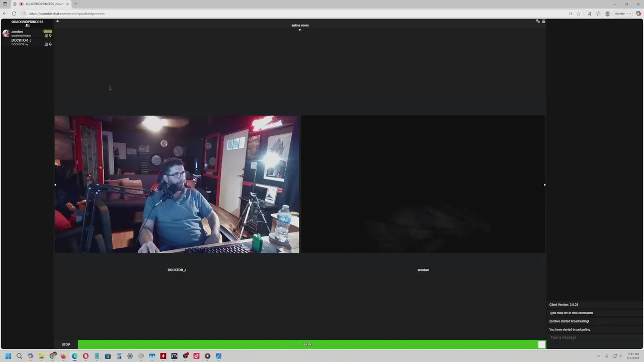Viewport: 644px width, 362px height.
Task: Collapse the user list with the left arrow
Action: [x=57, y=21]
